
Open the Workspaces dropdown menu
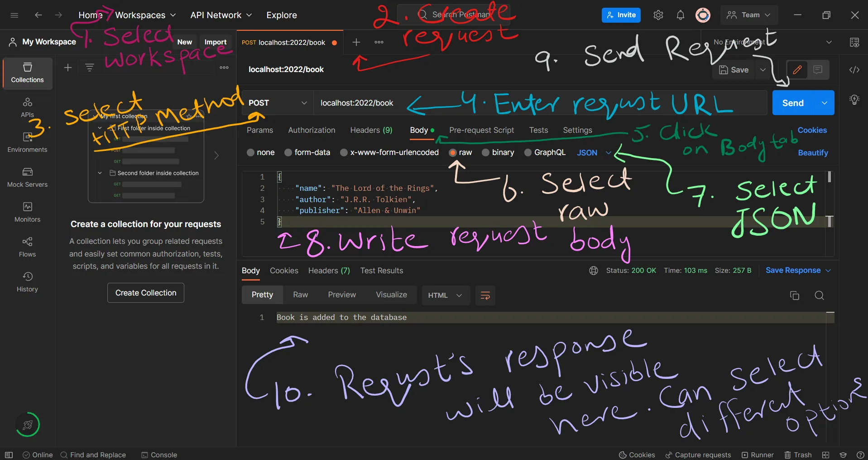(145, 15)
